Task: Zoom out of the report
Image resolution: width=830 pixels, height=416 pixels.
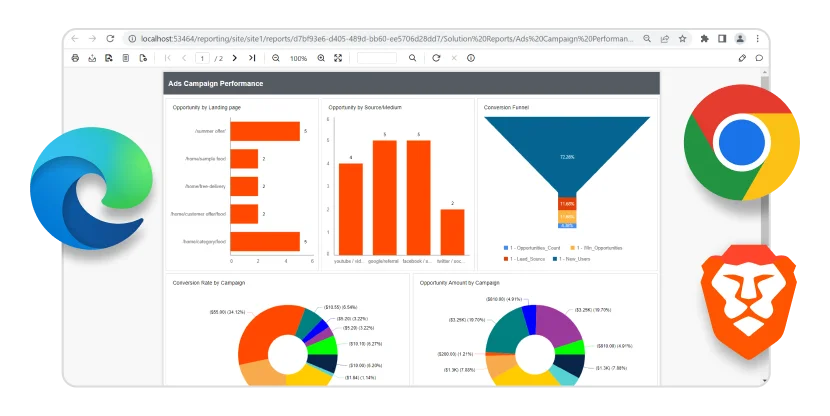Action: point(276,58)
